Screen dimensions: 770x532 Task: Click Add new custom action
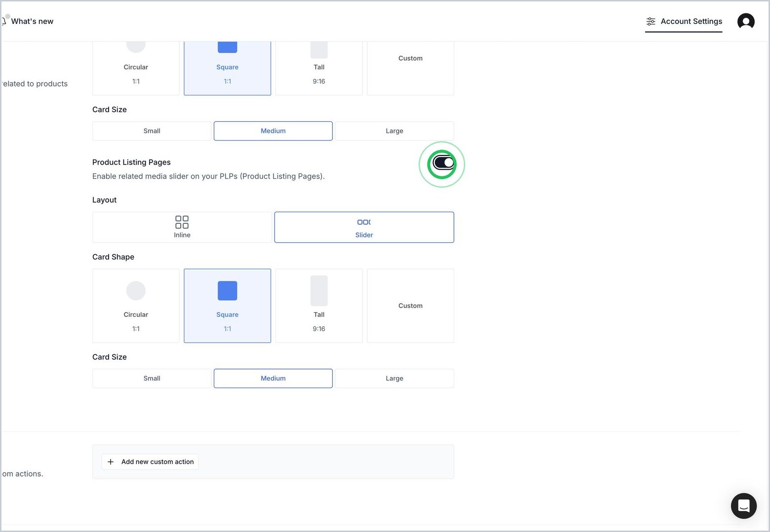(x=150, y=462)
